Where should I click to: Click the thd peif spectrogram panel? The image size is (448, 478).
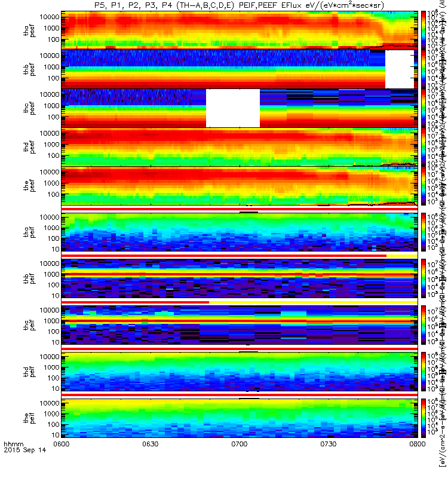tap(240, 371)
